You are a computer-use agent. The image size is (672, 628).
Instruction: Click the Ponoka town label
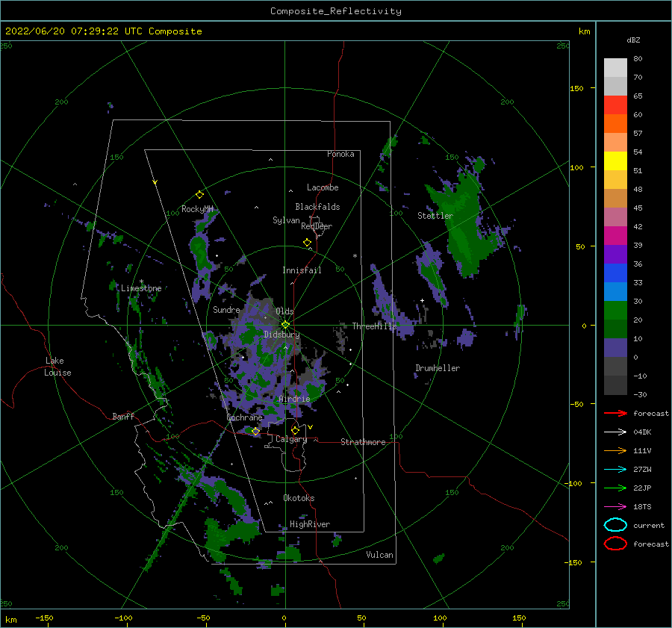[x=340, y=154]
